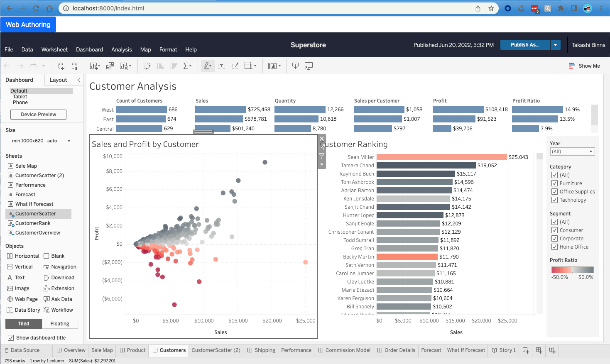Toggle the Corporate segment checkbox
610x364 pixels.
(x=554, y=239)
